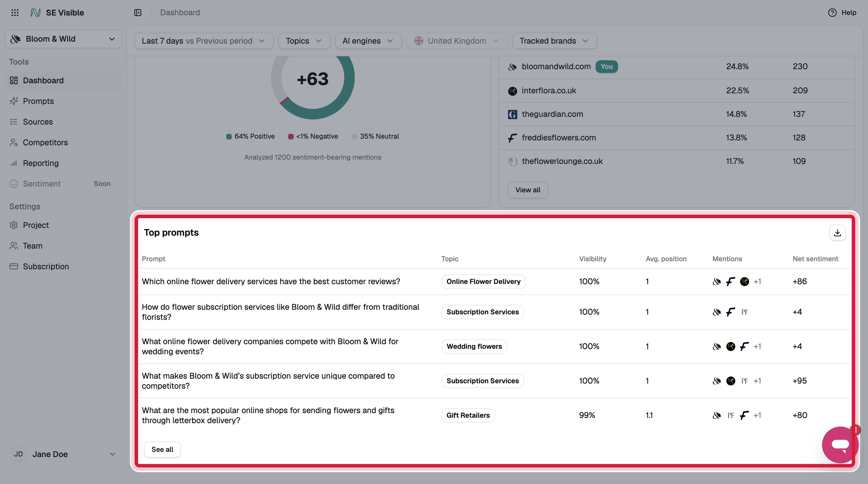Open Team settings in the sidebar
Screen dimensions: 868x484
click(63, 246)
